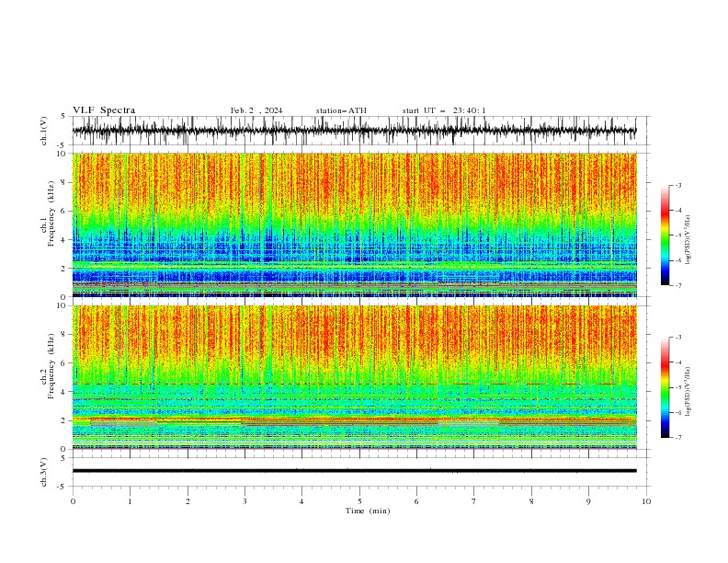Click the 'ch.1 Frequency (kHz)' axis label
Viewport: 728px width, 563px height.
(x=48, y=213)
